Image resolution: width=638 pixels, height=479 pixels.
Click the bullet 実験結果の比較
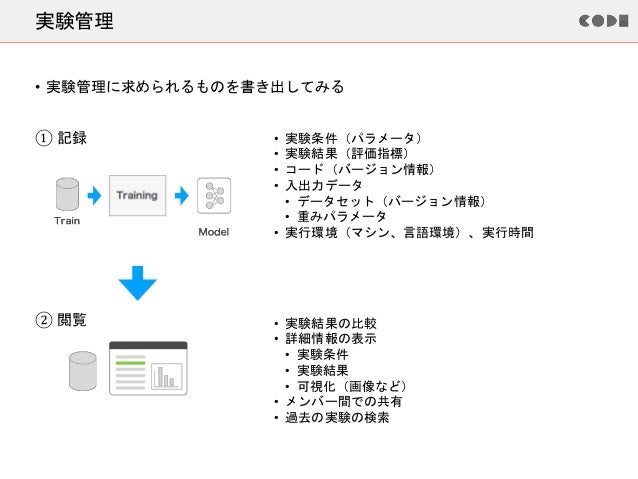331,323
